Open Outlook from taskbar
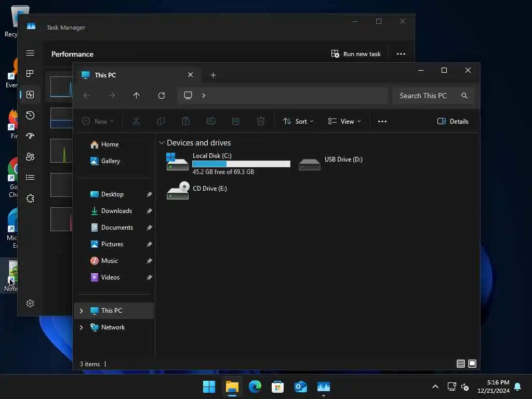Viewport: 532px width, 399px height. 301,387
